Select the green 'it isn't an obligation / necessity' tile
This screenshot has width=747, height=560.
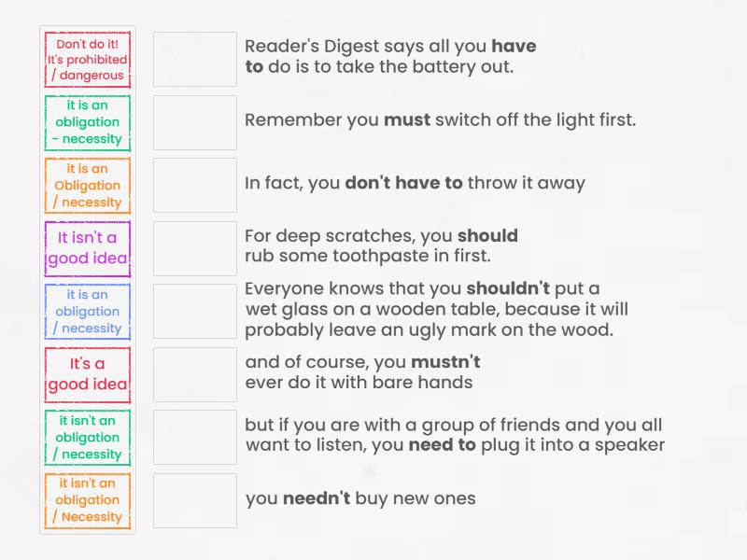[88, 436]
